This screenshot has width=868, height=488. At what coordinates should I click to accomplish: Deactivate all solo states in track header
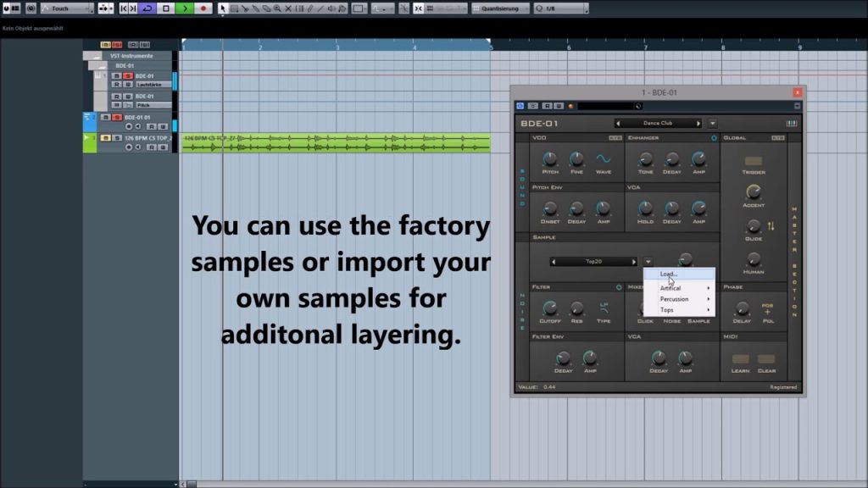point(117,44)
